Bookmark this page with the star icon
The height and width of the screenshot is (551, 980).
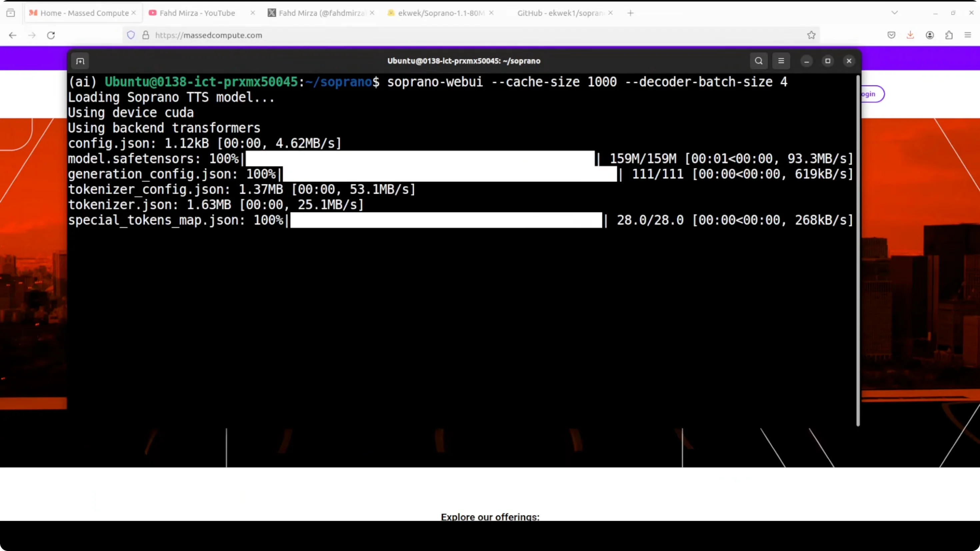(x=811, y=35)
